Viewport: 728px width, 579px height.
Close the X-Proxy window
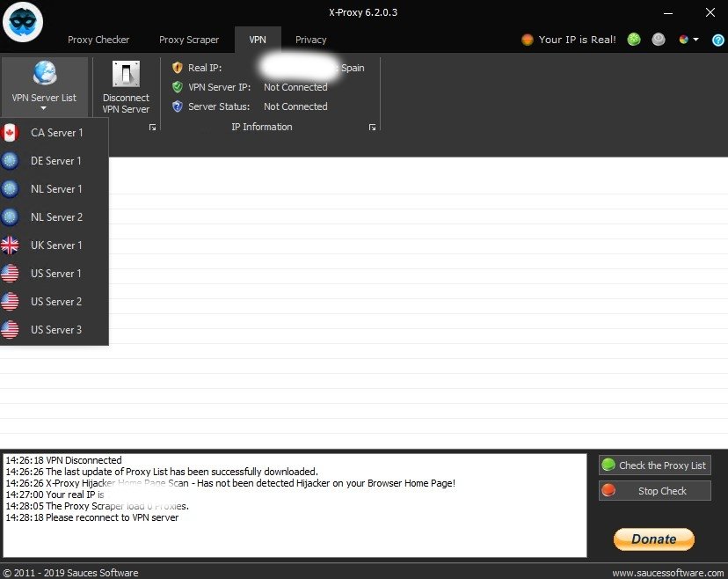click(x=710, y=12)
